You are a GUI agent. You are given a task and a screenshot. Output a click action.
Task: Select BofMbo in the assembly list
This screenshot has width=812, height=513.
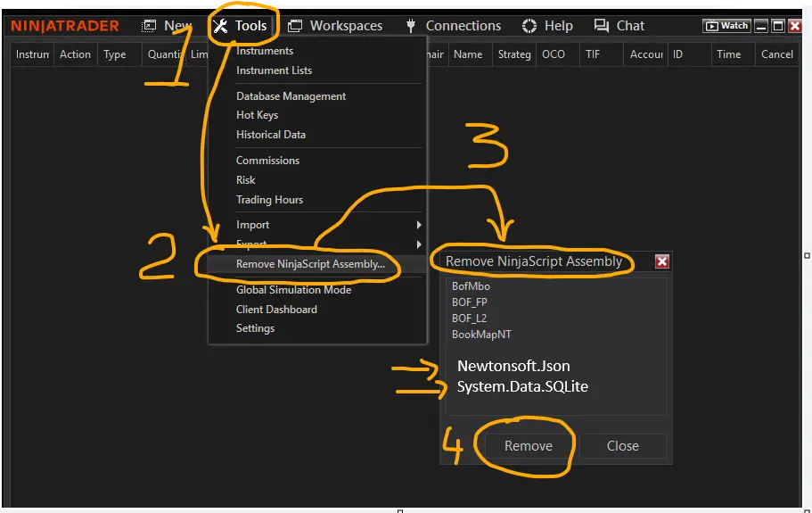(x=471, y=286)
